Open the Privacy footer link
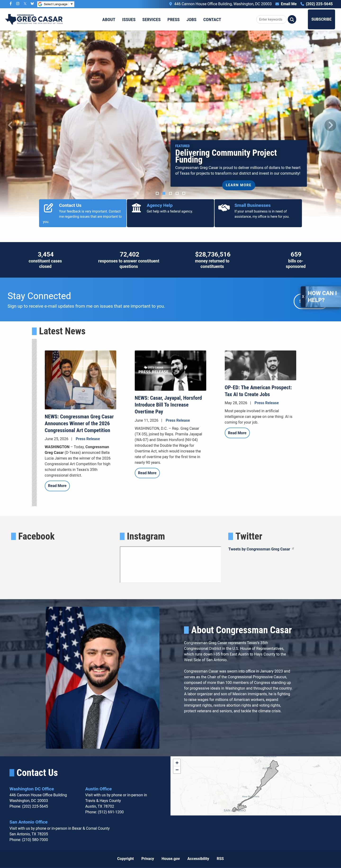This screenshot has height=868, width=341. click(147, 859)
